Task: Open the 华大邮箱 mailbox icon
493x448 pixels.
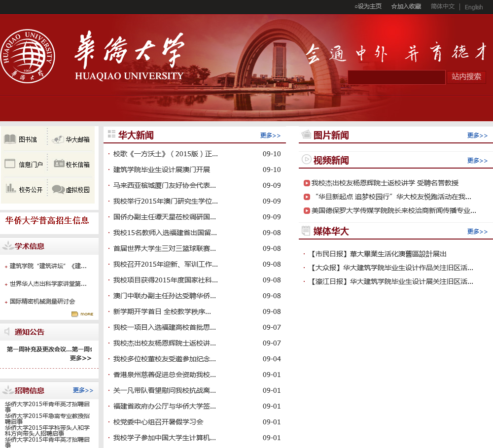Action: point(58,139)
